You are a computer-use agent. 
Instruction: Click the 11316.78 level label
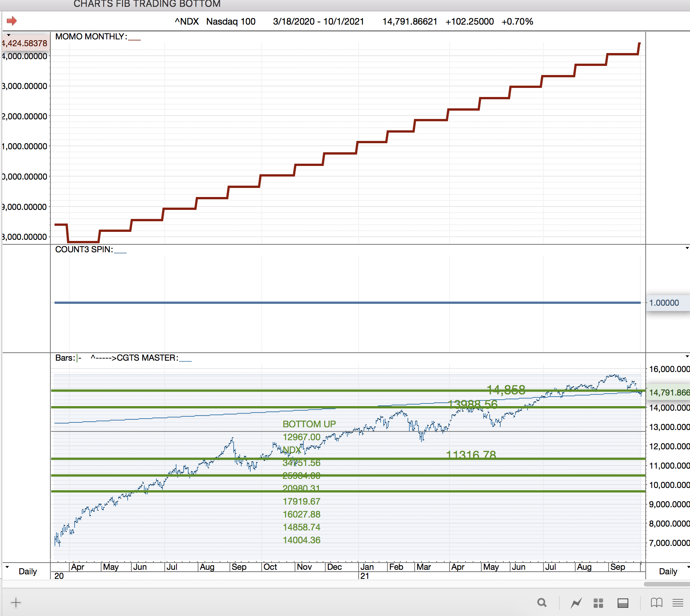pos(471,454)
